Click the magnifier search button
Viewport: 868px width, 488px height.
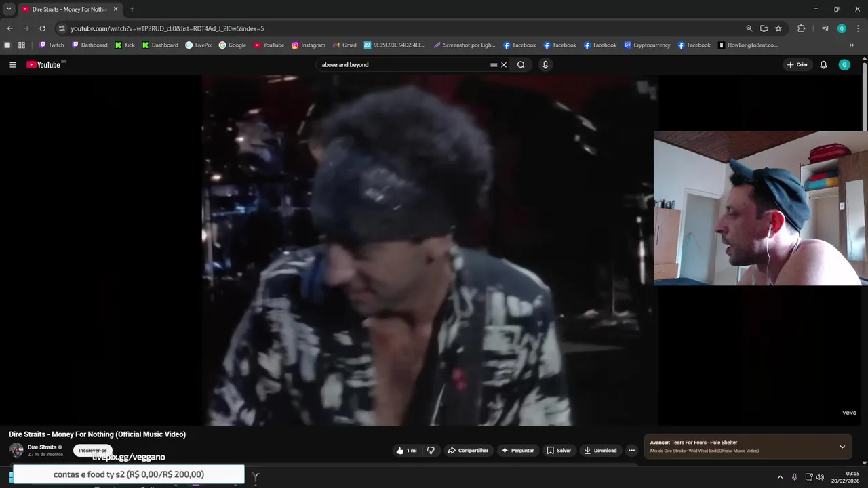coord(521,65)
